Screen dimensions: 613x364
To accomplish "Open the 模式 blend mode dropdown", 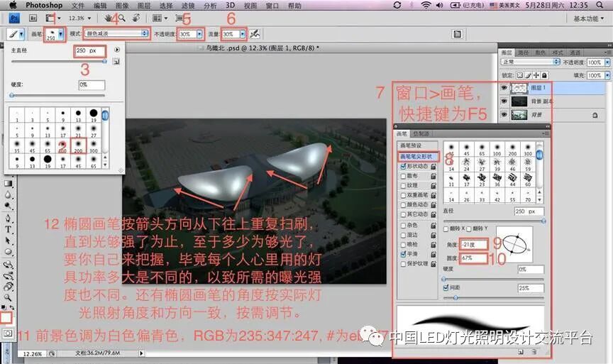I will click(116, 33).
